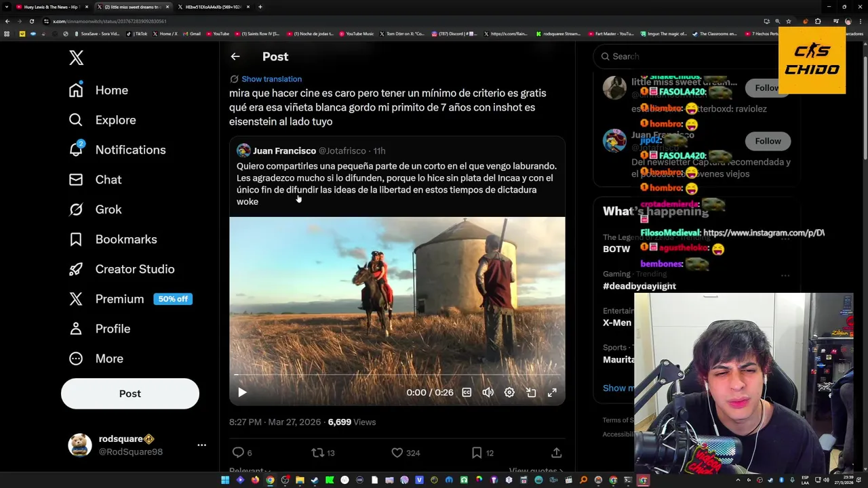Screen dimensions: 868x488
Task: Click the repost icon with 13 reposts
Action: pyautogui.click(x=317, y=453)
